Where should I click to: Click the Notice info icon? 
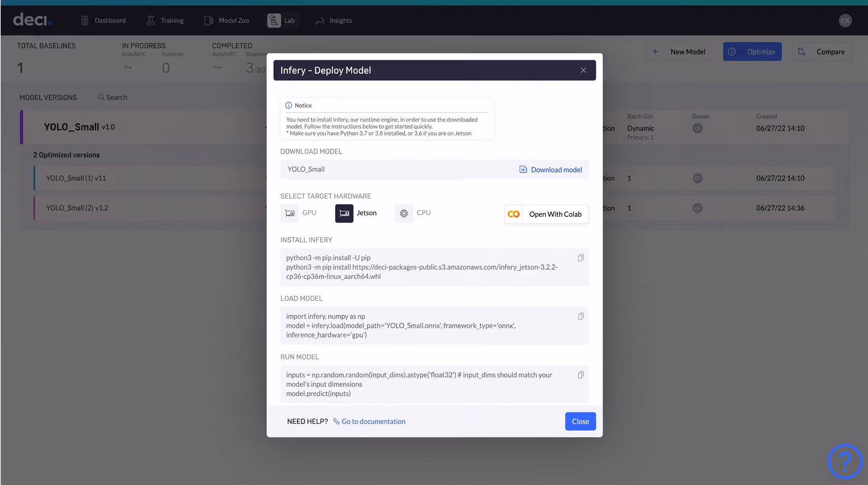(288, 105)
